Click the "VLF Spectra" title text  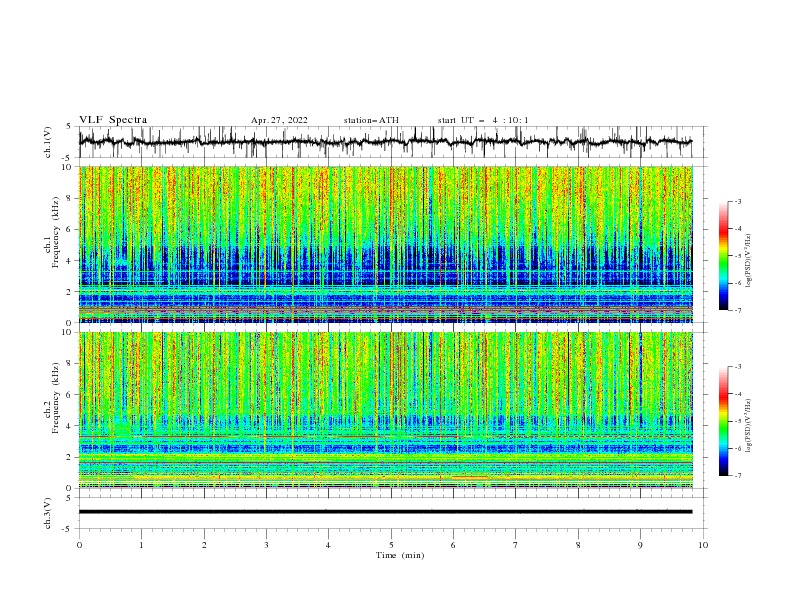point(113,120)
